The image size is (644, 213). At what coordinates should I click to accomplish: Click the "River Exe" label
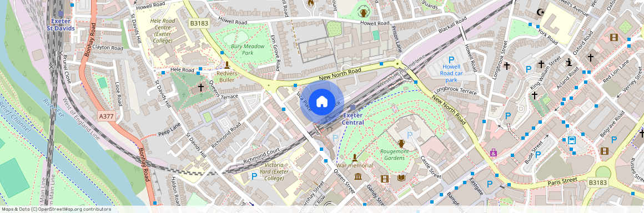point(53,109)
